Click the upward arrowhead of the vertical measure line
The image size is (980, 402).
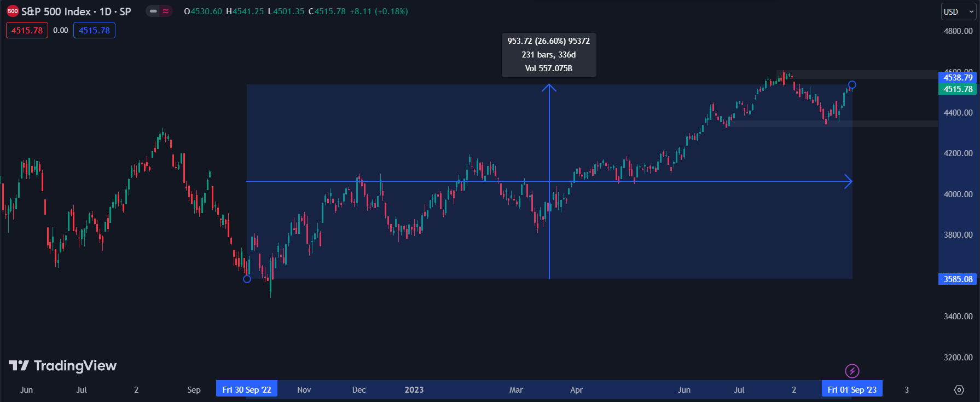(549, 87)
